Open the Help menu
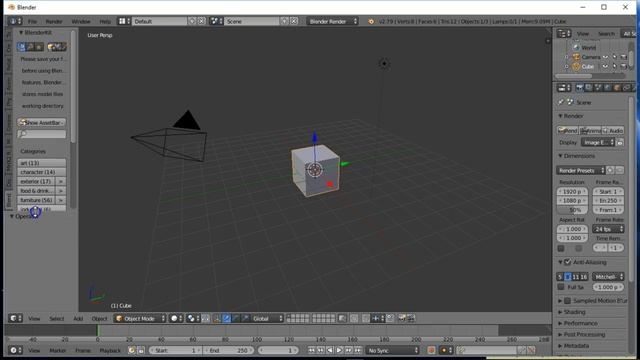This screenshot has width=640, height=360. (105, 21)
